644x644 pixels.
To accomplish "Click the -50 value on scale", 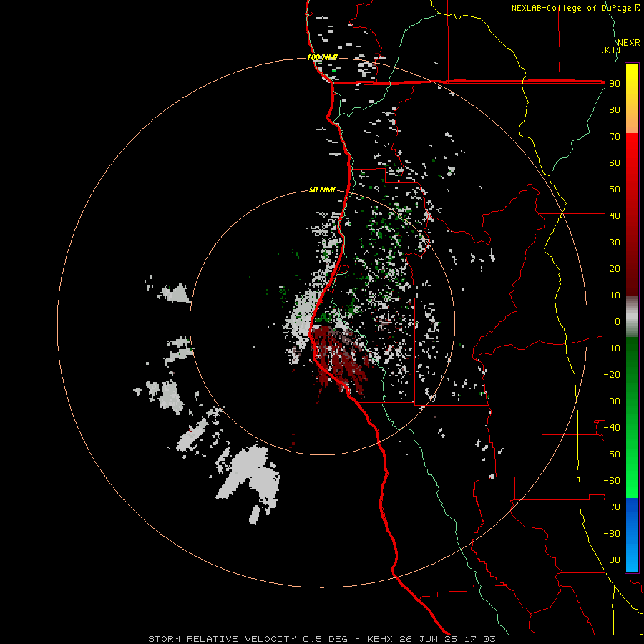I will [612, 454].
